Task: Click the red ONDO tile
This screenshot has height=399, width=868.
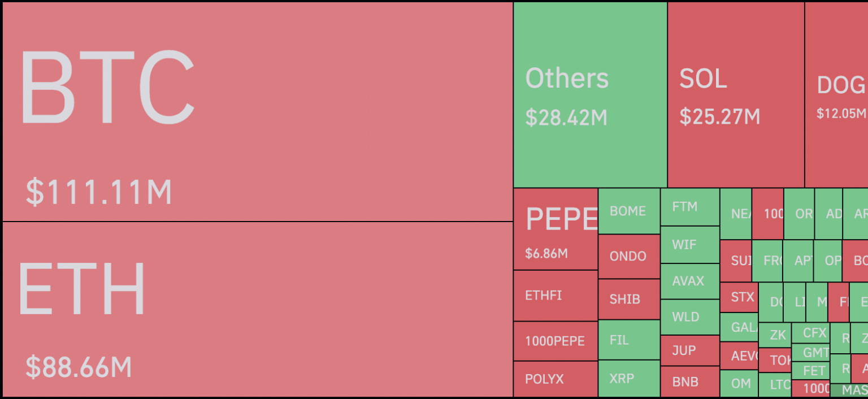Action: coord(628,256)
